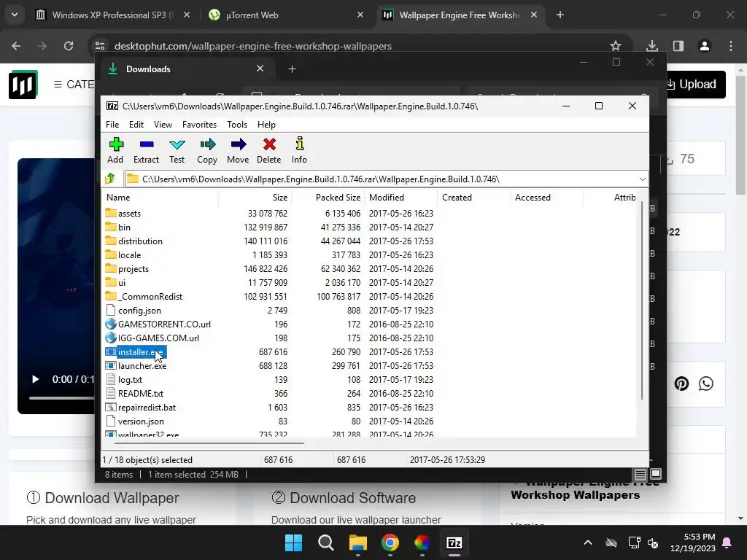This screenshot has width=747, height=560.
Task: Run the Test archive tool
Action: point(177,150)
